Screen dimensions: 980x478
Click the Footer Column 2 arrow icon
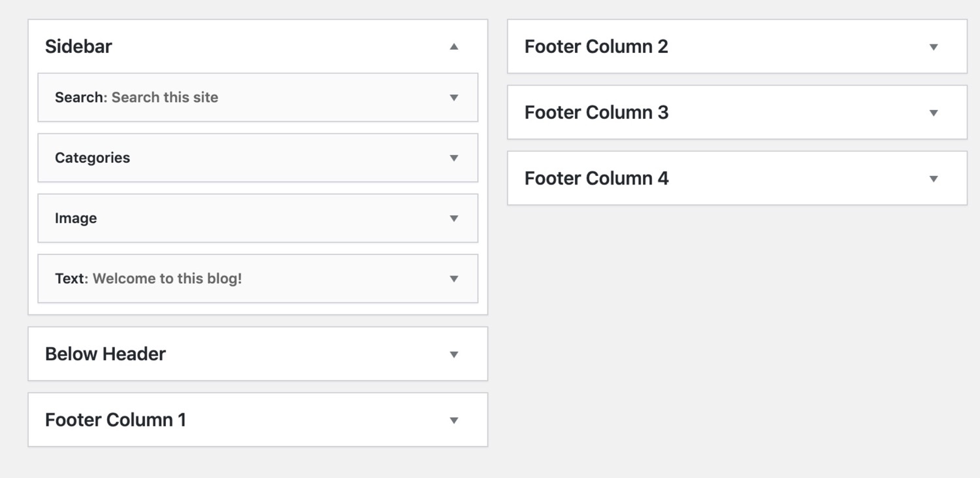coord(934,47)
